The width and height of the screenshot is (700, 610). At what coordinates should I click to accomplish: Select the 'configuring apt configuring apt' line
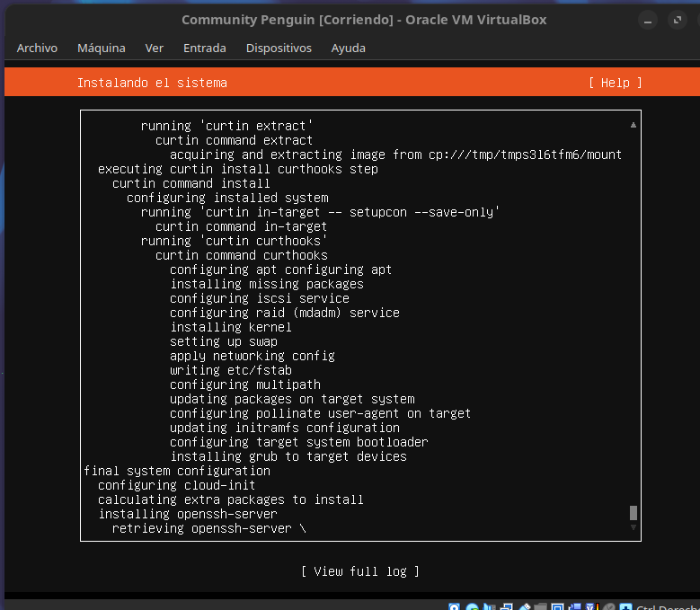(x=280, y=270)
